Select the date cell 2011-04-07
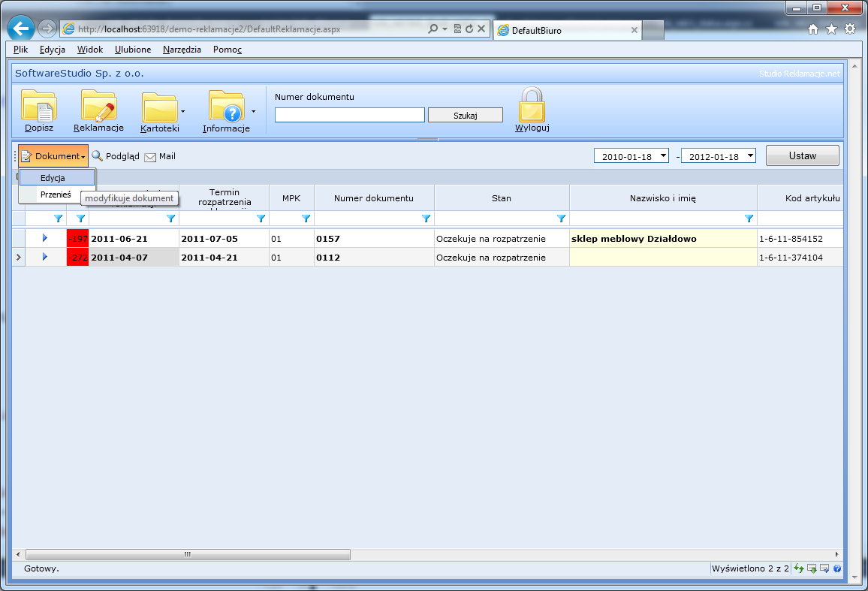 pos(134,258)
